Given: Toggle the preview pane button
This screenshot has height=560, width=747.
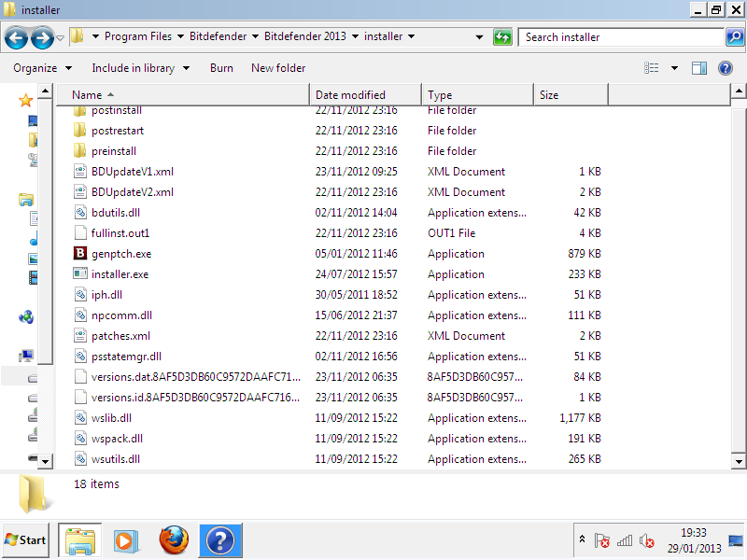Looking at the screenshot, I should click(x=698, y=68).
